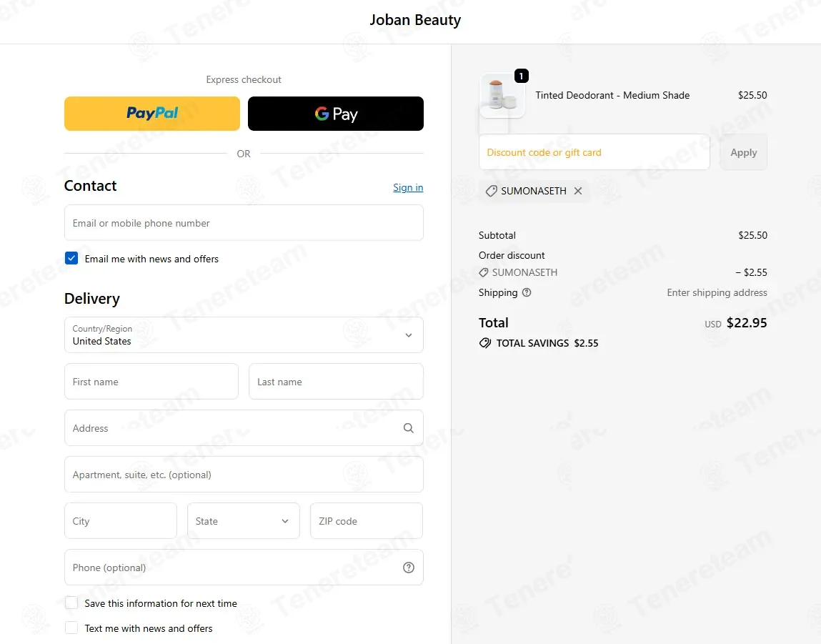The height and width of the screenshot is (644, 821).
Task: Remove the SUMONASETH discount code
Action: 578,191
